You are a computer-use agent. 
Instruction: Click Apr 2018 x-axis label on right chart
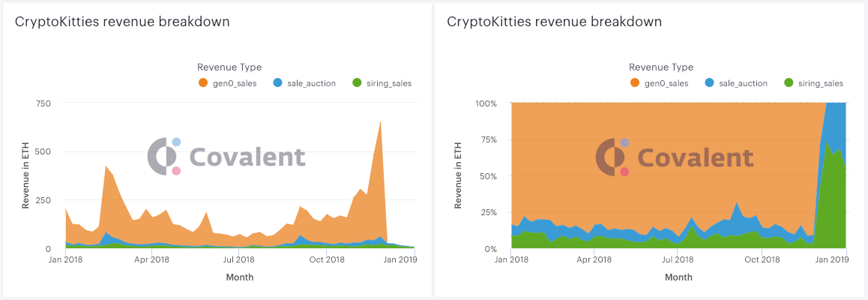pos(594,259)
